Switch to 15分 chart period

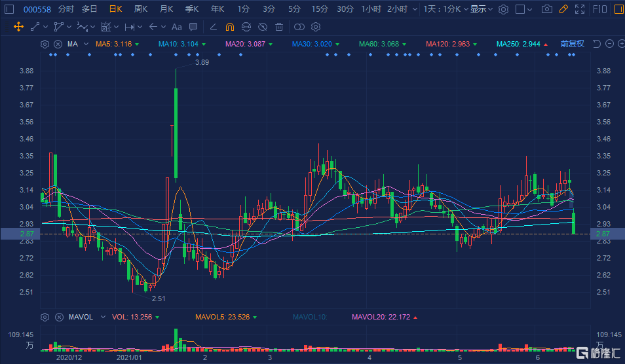click(x=319, y=9)
